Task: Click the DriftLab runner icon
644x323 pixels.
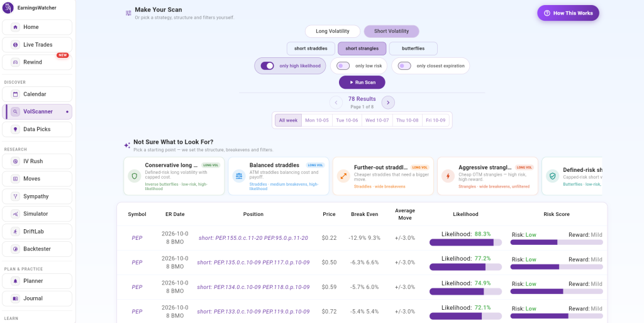Action: (15, 231)
